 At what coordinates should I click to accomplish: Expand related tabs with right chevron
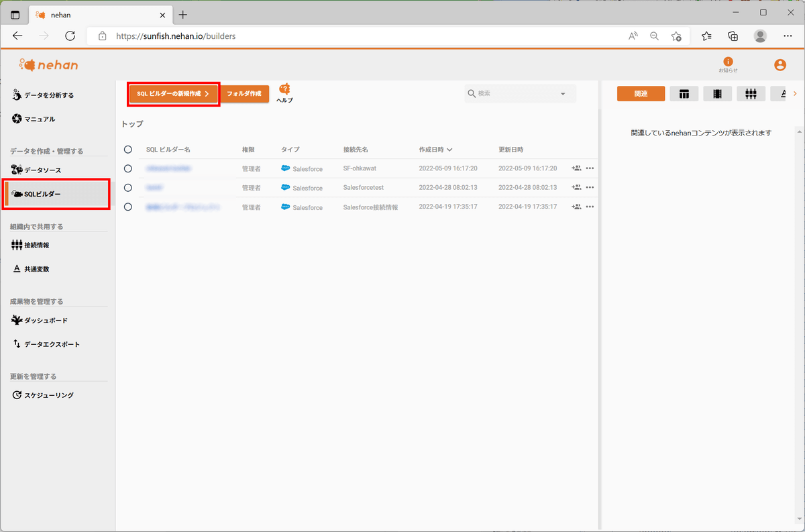795,94
